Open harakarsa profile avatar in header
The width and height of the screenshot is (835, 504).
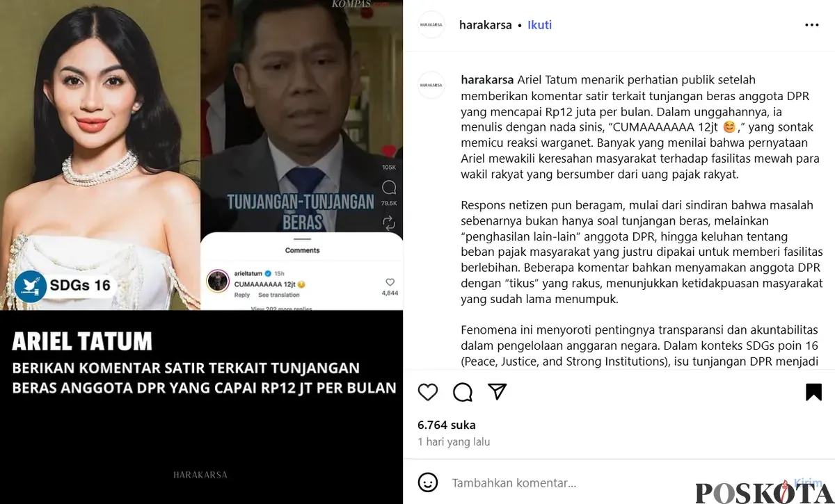[431, 25]
